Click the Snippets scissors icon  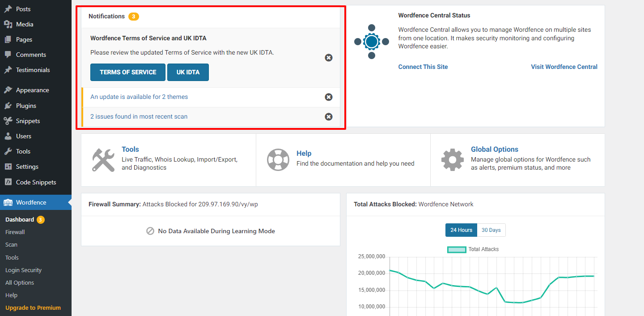pos(8,121)
